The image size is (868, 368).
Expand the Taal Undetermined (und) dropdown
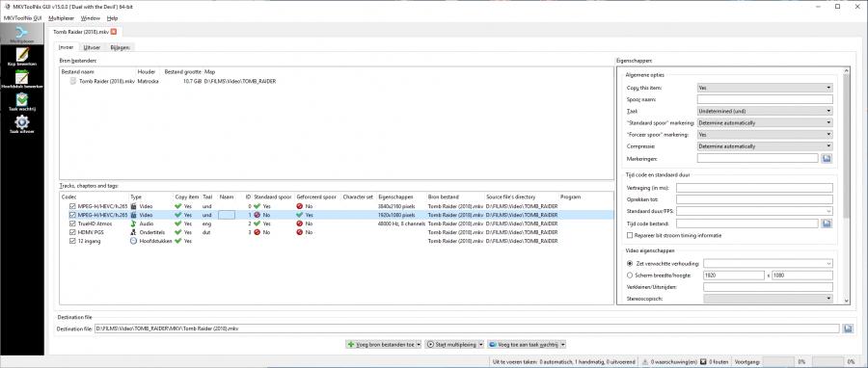pyautogui.click(x=765, y=111)
